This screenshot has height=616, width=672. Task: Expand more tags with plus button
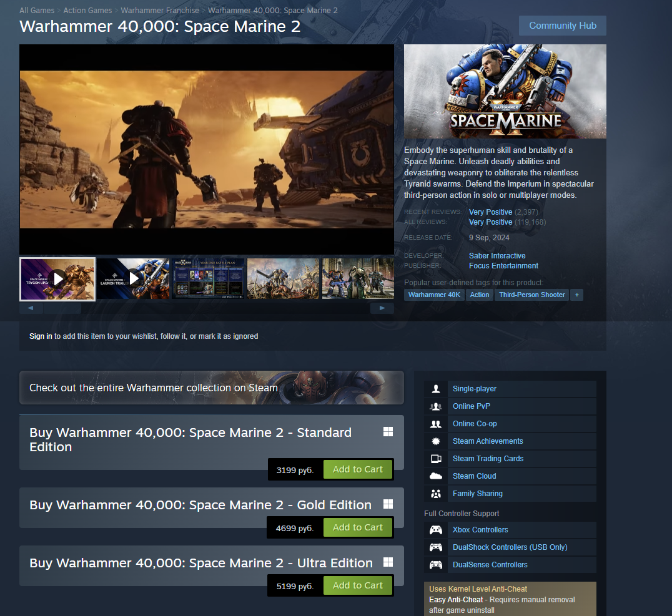(576, 295)
